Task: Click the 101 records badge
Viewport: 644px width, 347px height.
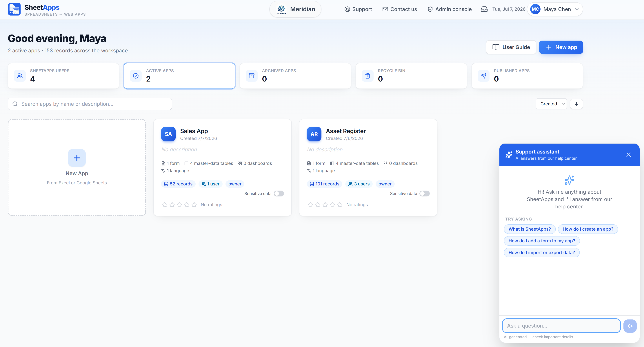Action: tap(325, 184)
